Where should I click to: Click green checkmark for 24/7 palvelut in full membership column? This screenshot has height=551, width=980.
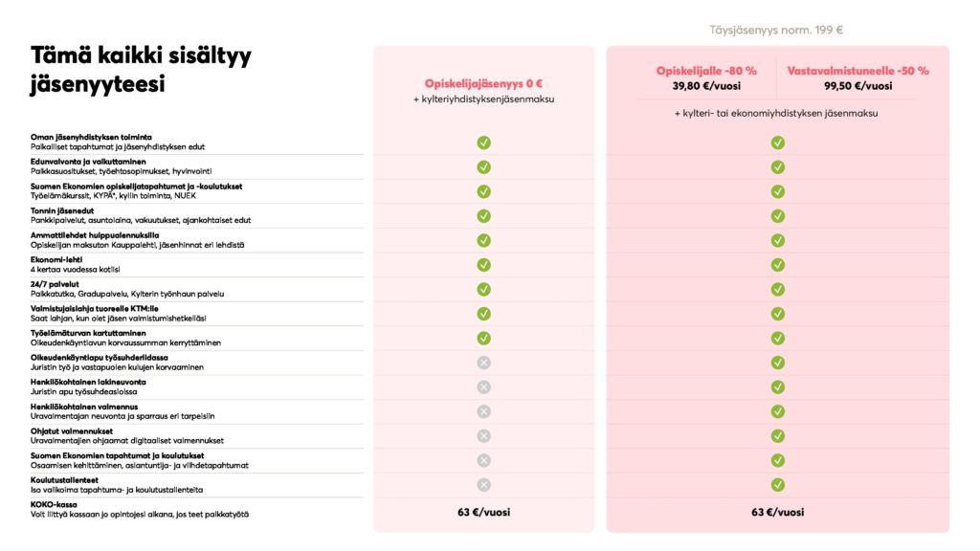coord(777,289)
